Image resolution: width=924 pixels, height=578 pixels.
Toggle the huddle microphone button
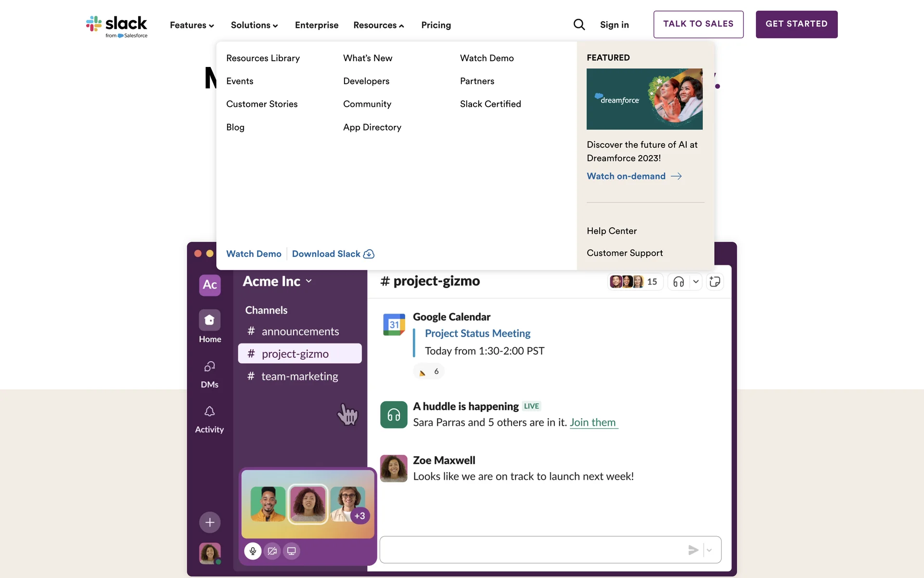[x=253, y=551]
